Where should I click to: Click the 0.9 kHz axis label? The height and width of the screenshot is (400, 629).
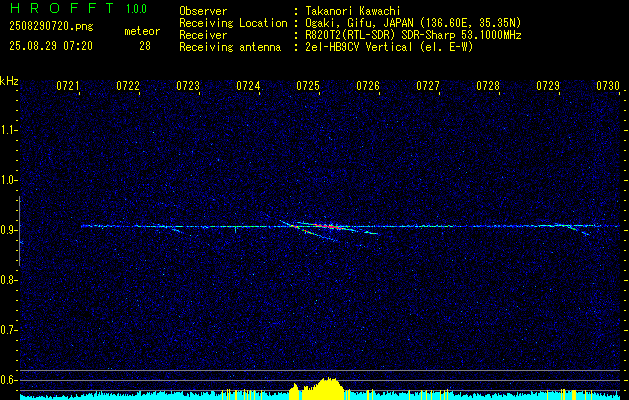coord(8,230)
